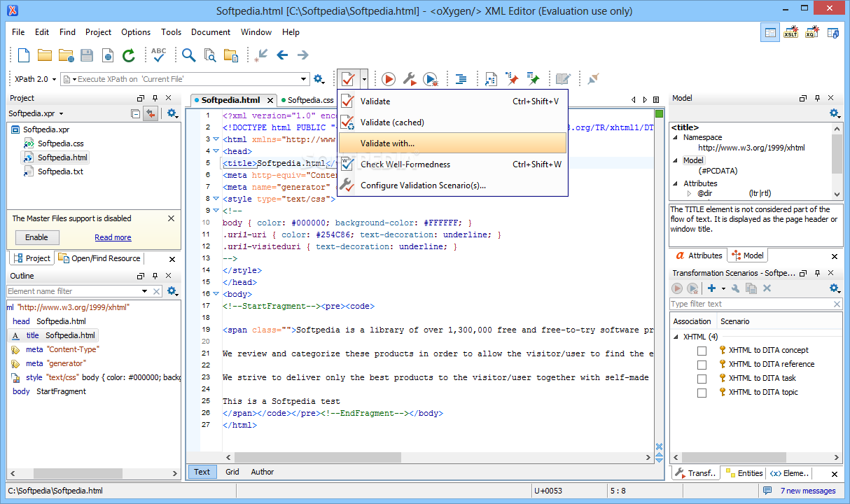Collapse XHTML (4) scenario group

click(676, 337)
